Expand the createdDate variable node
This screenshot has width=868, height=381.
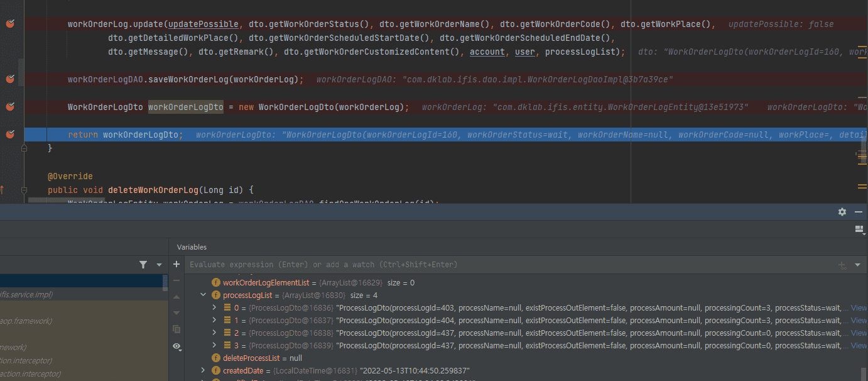[x=203, y=370]
